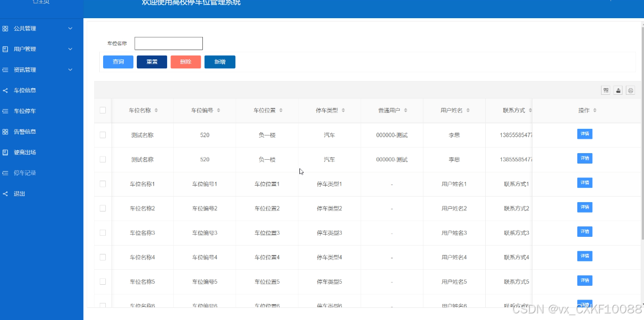Screen dimensions: 644x320
Task: Check the box for row 车位名称4
Action: [x=103, y=257]
